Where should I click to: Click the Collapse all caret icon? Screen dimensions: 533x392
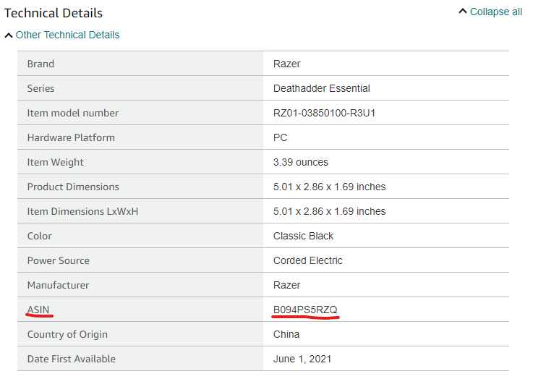click(463, 12)
